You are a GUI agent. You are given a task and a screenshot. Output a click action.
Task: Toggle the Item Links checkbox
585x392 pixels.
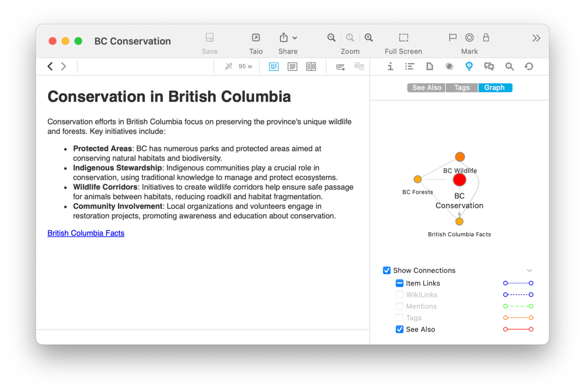pyautogui.click(x=399, y=283)
